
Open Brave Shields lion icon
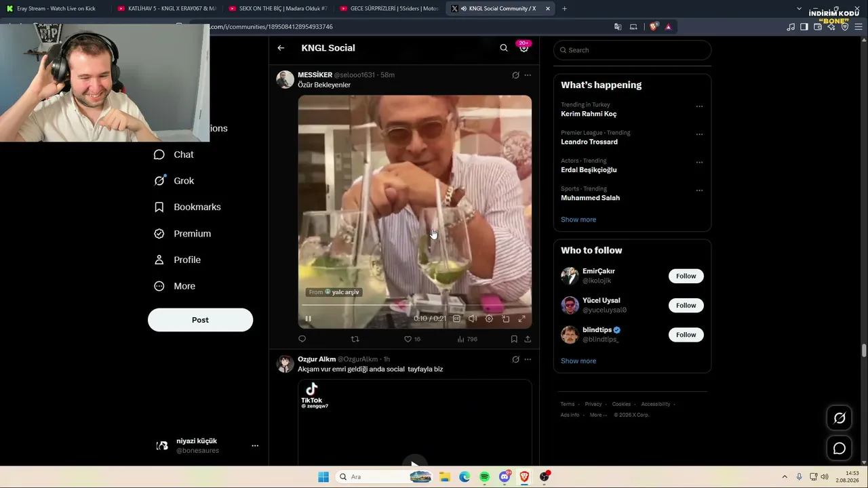point(653,27)
